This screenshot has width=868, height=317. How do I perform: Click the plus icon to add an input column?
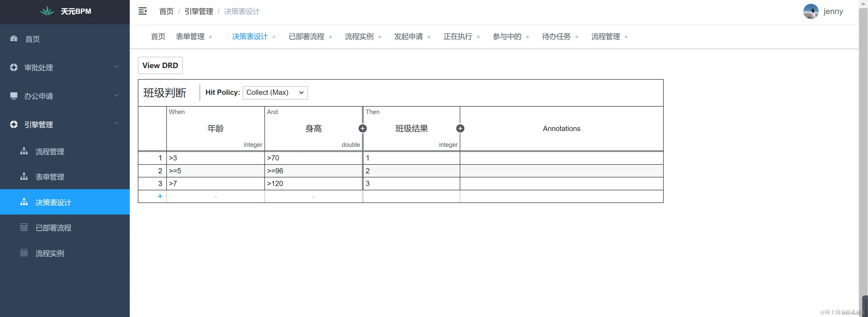pos(363,128)
